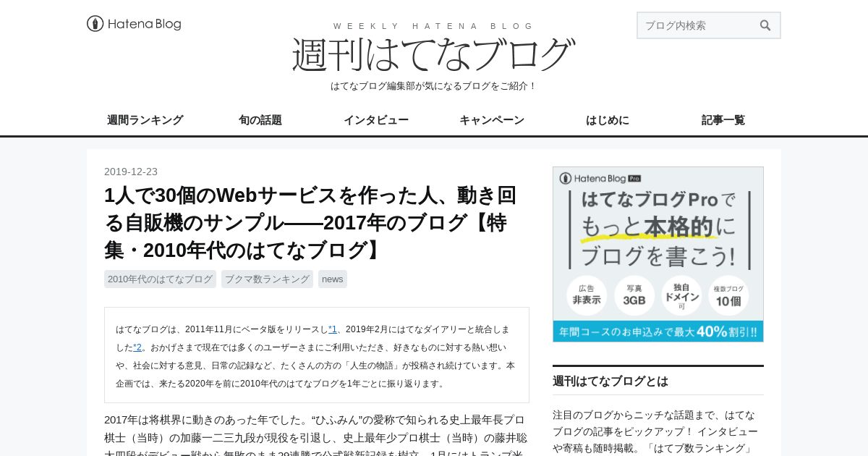This screenshot has width=868, height=456.
Task: Select the news tag
Action: pos(333,279)
